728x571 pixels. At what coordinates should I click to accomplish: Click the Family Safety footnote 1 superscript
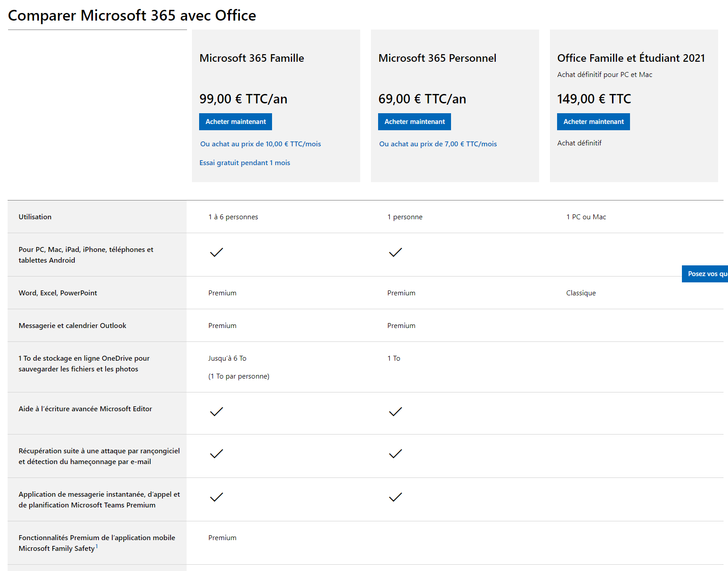(x=97, y=546)
